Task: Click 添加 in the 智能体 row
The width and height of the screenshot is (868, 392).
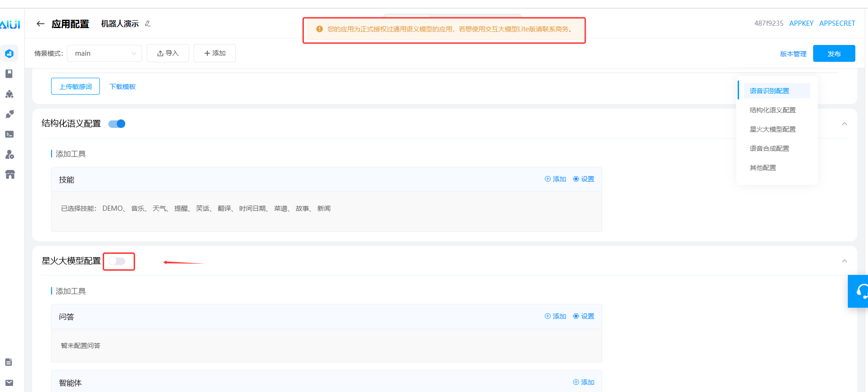Action: point(583,382)
